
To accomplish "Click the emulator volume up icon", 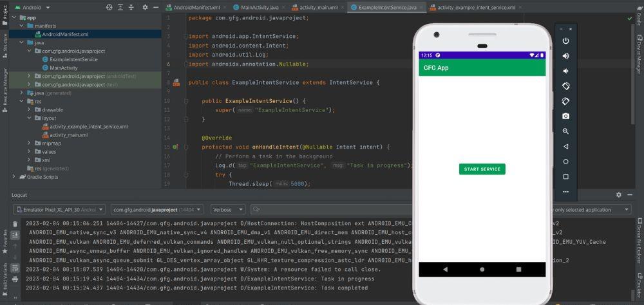I will (x=565, y=55).
